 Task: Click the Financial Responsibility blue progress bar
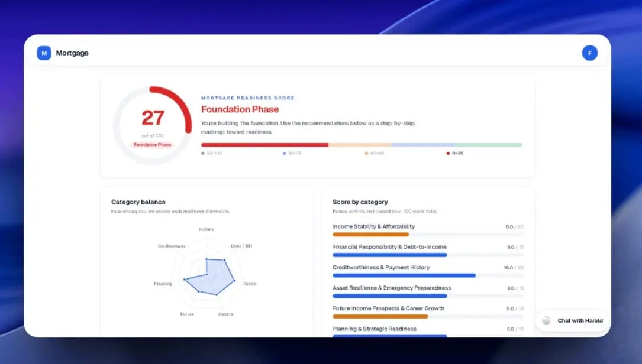click(390, 255)
